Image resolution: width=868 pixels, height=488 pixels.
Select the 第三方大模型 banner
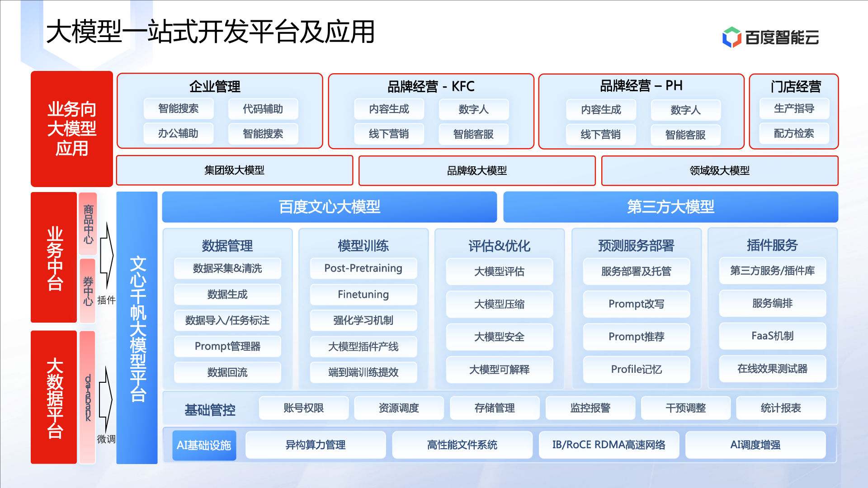tap(671, 207)
